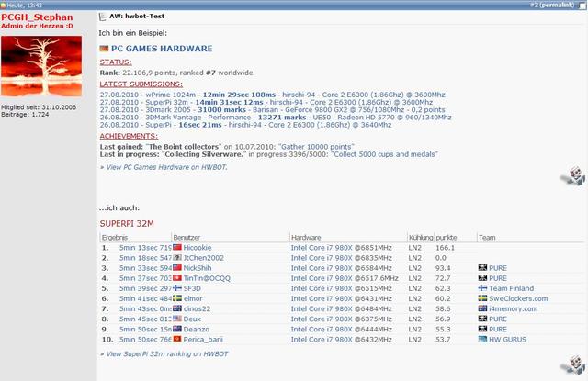Click the Team column header
This screenshot has width=588, height=381.
pyautogui.click(x=487, y=238)
